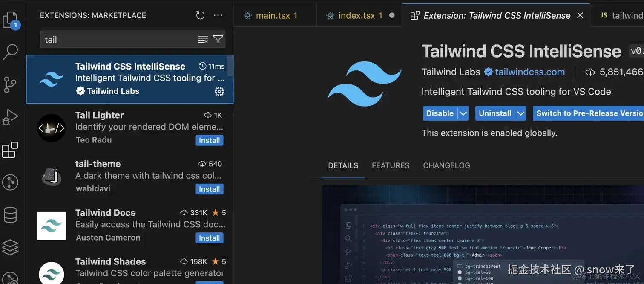Click verified publisher badge next to tailwindcss.com
The width and height of the screenshot is (644, 284).
click(489, 72)
